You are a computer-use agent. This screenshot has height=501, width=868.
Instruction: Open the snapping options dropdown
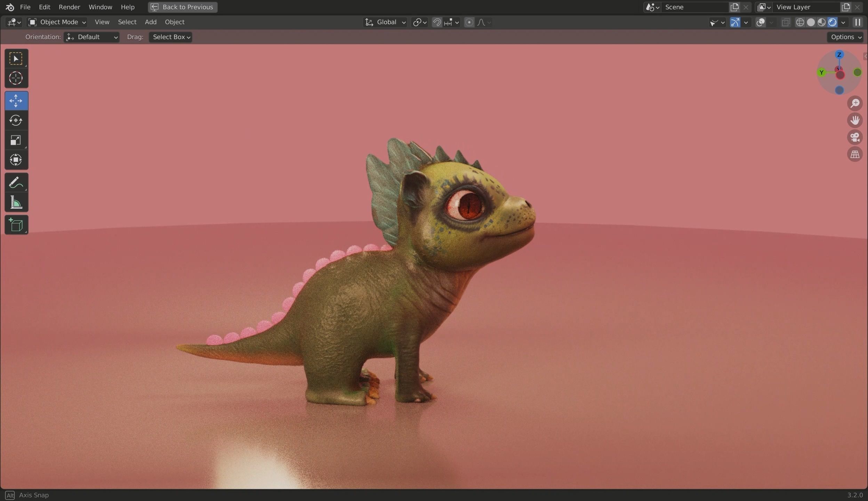(x=451, y=22)
